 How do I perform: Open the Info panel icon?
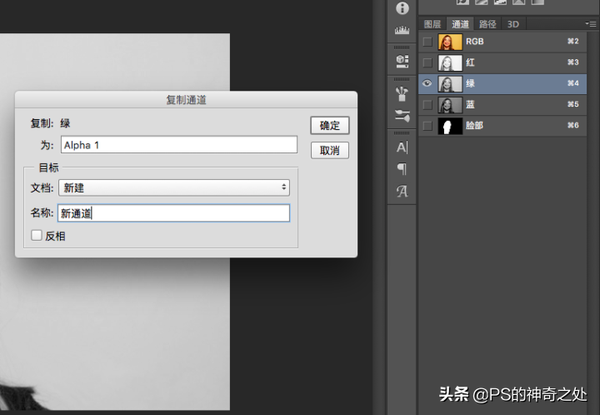click(x=402, y=8)
